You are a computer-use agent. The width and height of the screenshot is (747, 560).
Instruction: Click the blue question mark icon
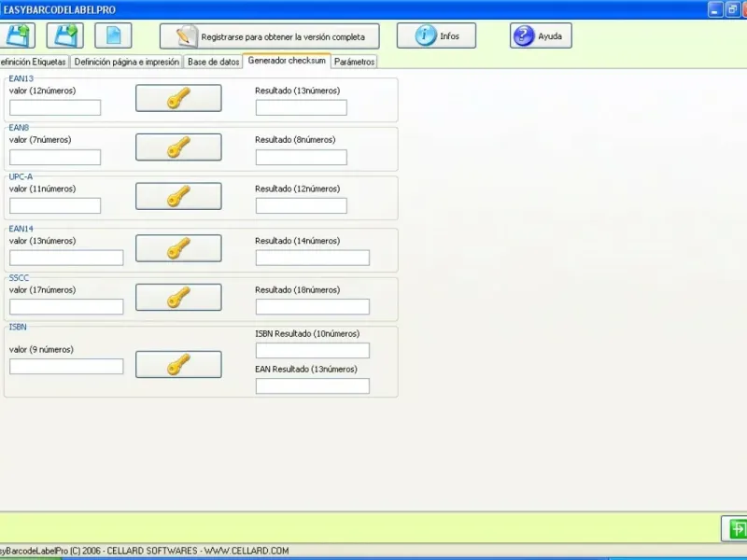[524, 35]
